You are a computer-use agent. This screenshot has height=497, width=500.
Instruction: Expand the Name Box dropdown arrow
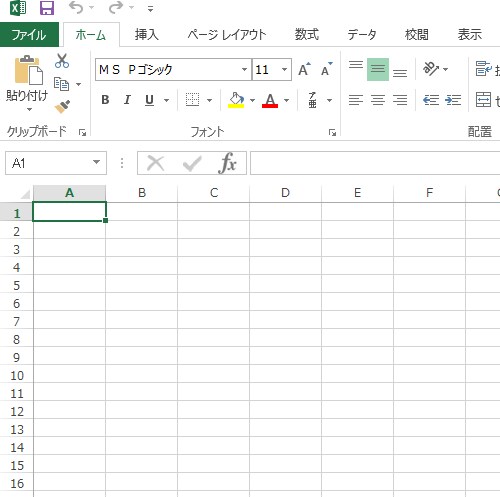(97, 162)
